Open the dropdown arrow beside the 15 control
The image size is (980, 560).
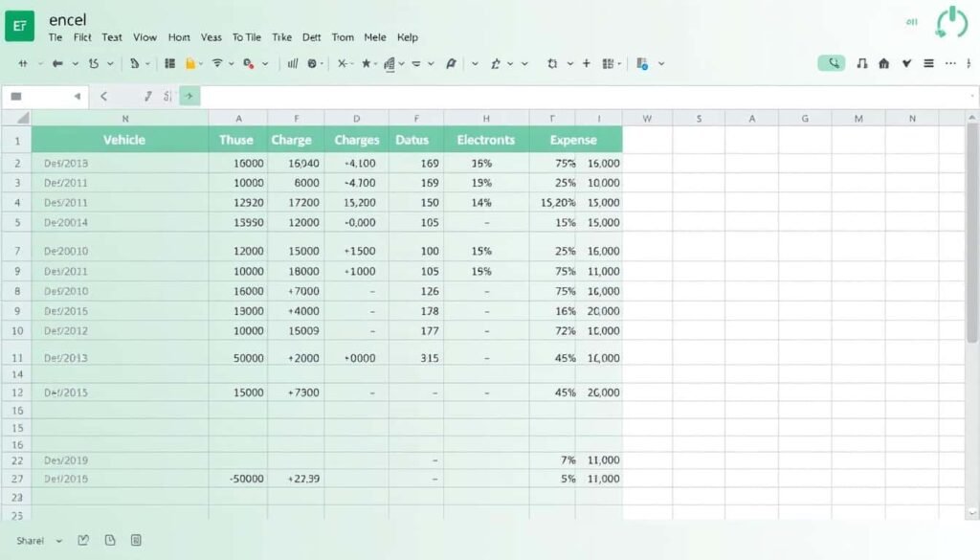click(111, 64)
